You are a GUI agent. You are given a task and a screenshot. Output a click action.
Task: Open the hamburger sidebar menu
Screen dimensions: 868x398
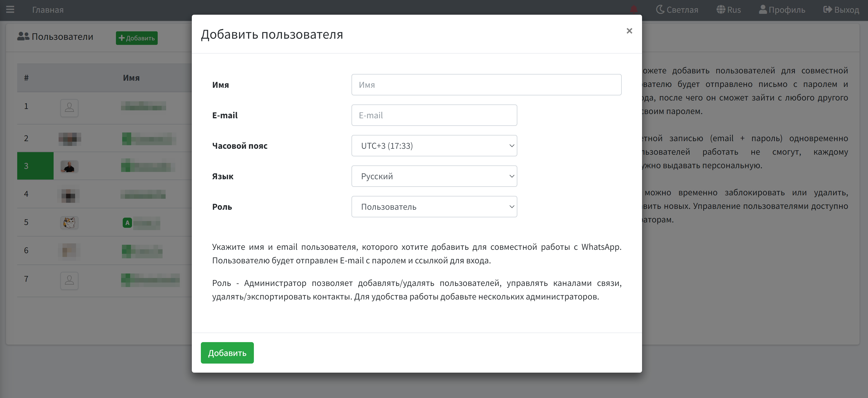(x=10, y=9)
